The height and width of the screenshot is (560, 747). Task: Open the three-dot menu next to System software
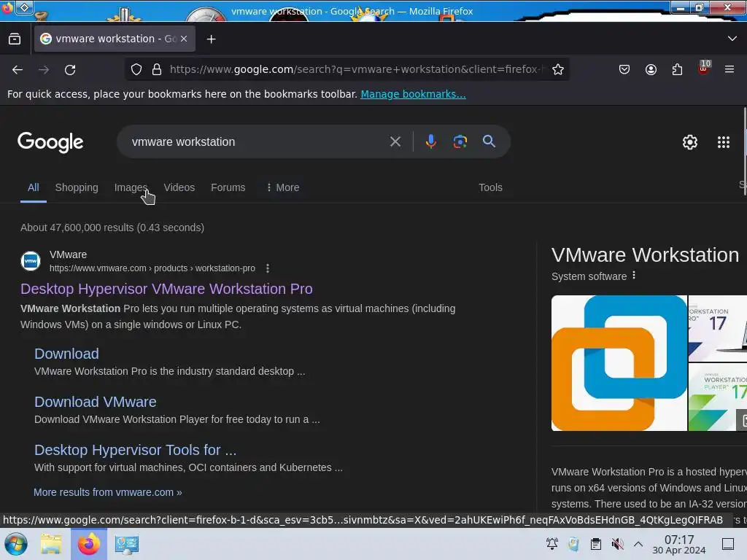click(634, 276)
